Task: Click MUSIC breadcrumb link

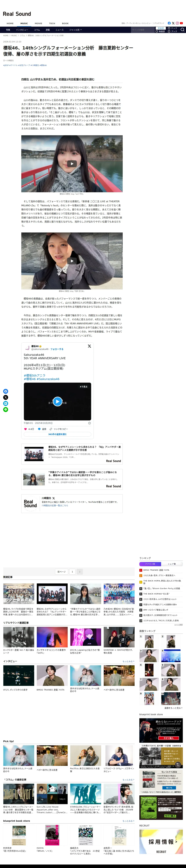Action: [14, 35]
